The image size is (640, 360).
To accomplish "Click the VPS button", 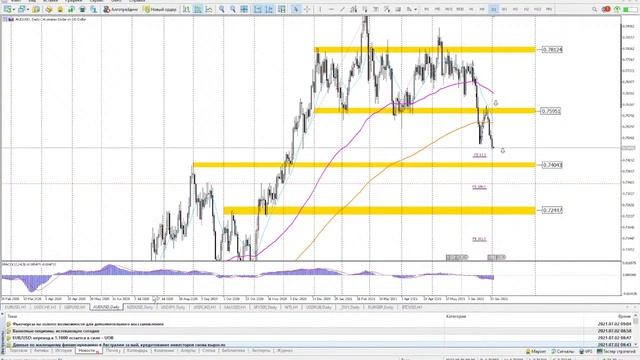I will pyautogui.click(x=586, y=351).
